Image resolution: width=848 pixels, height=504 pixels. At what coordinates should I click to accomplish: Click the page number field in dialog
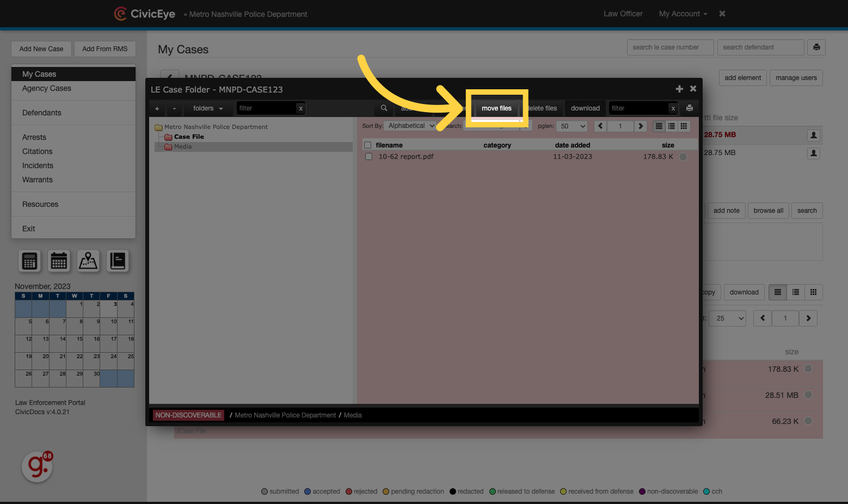click(620, 126)
